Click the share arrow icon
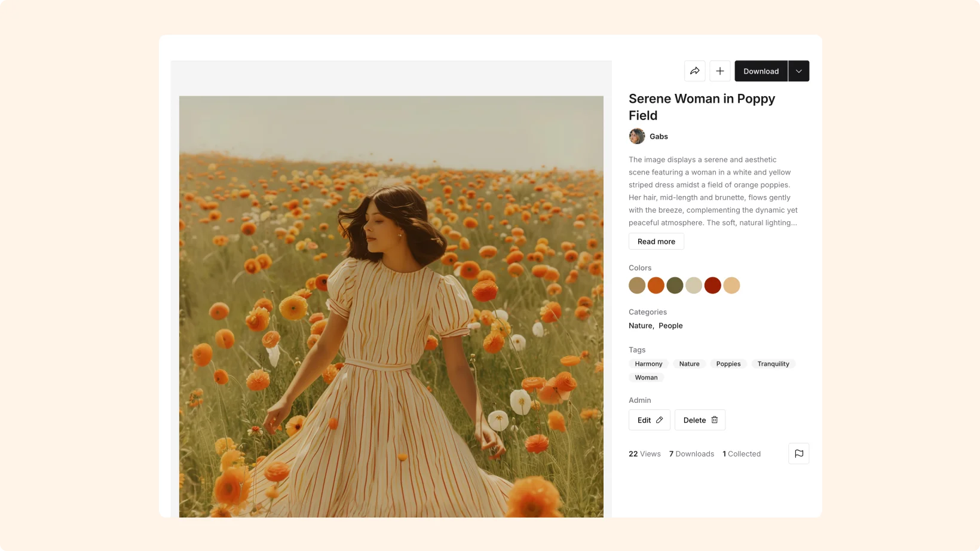 (694, 71)
